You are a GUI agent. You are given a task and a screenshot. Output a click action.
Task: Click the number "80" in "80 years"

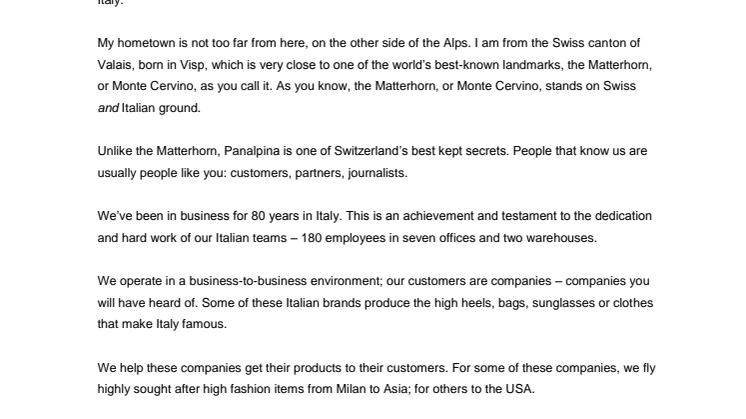tap(258, 216)
